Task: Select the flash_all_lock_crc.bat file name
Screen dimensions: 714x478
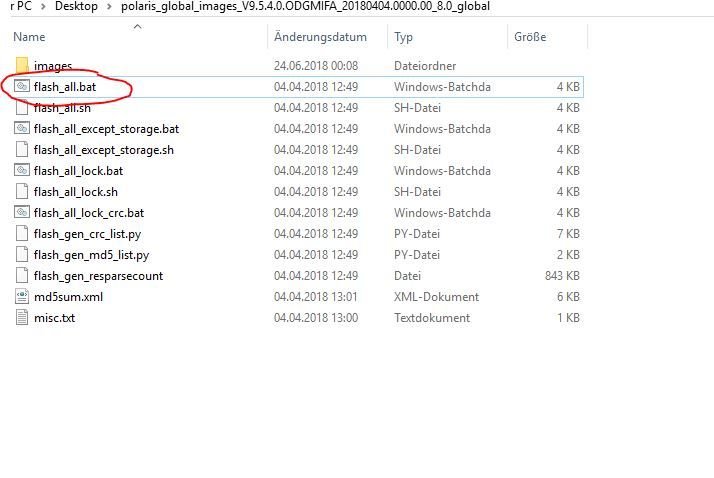Action: (x=88, y=213)
